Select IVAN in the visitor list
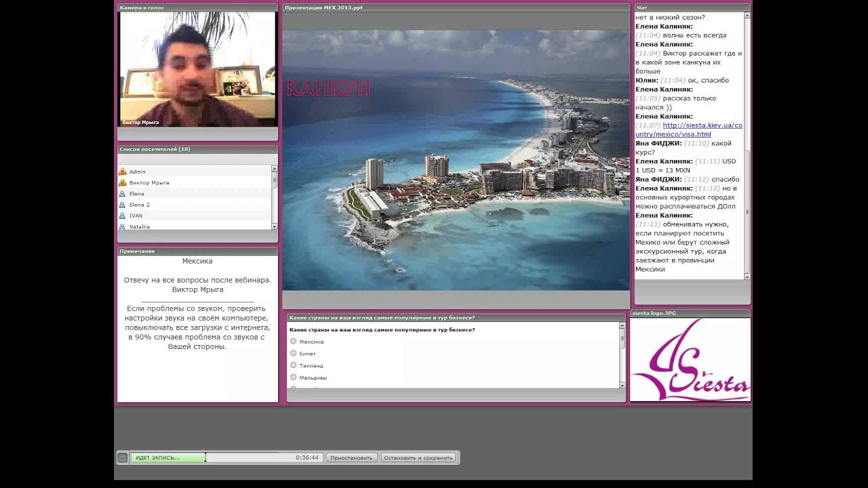The width and height of the screenshot is (868, 488). click(x=136, y=216)
